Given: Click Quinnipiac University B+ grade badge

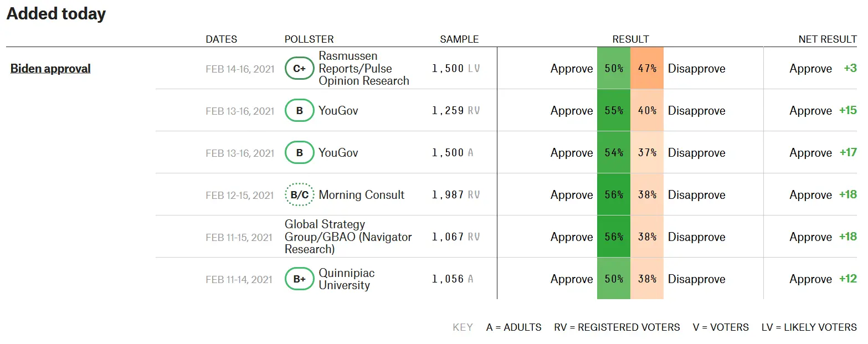Looking at the screenshot, I should [x=299, y=279].
